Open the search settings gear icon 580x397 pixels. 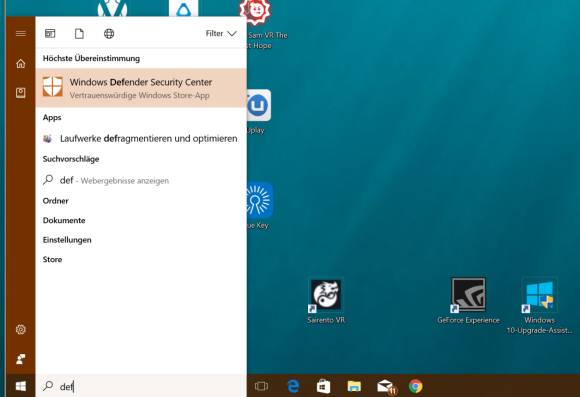[x=21, y=329]
